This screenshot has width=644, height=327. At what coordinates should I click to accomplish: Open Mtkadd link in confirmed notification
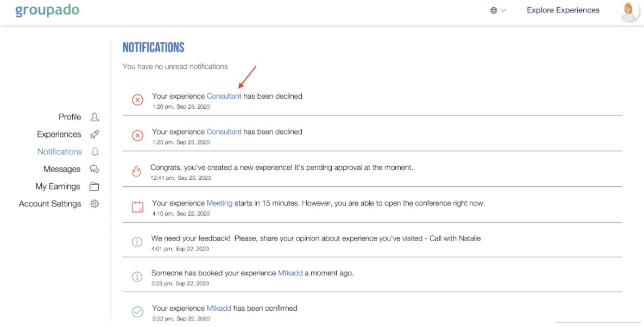click(x=219, y=308)
